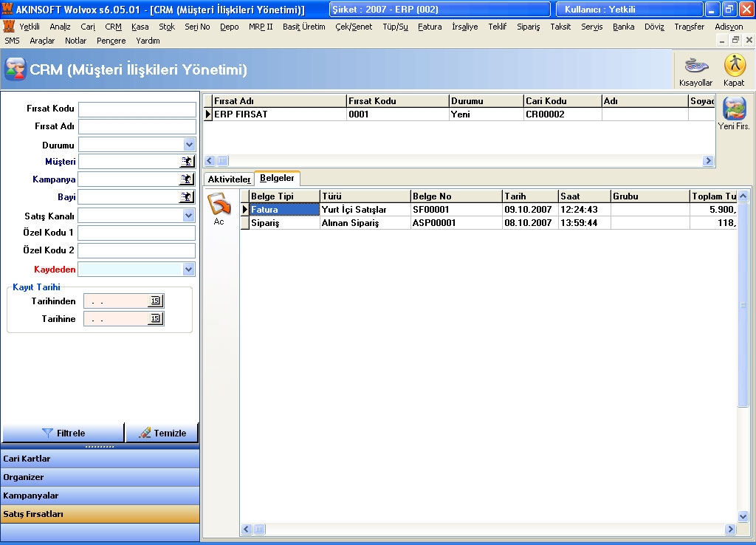The image size is (756, 545).
Task: Click the Fırsat Kodu column header
Action: [x=398, y=100]
